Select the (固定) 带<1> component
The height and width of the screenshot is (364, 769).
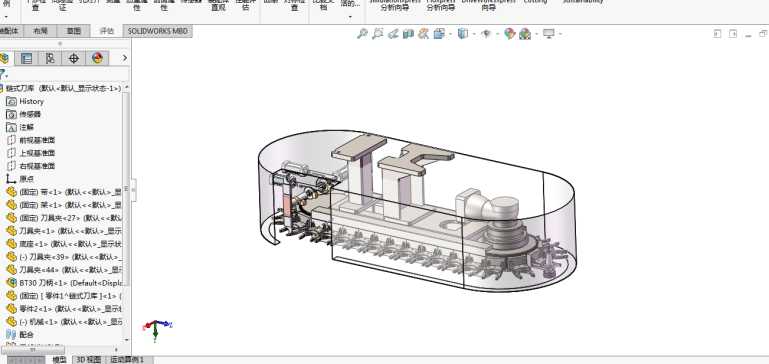coord(64,192)
